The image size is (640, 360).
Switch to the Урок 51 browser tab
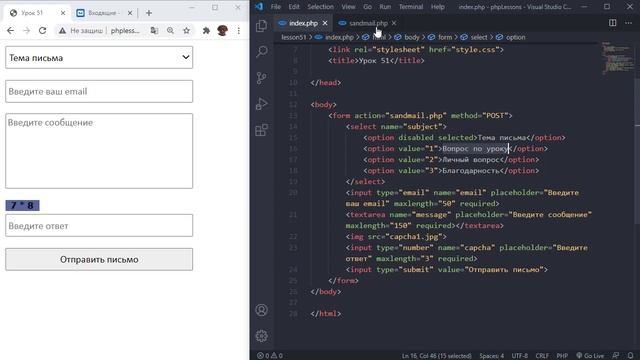coord(37,13)
